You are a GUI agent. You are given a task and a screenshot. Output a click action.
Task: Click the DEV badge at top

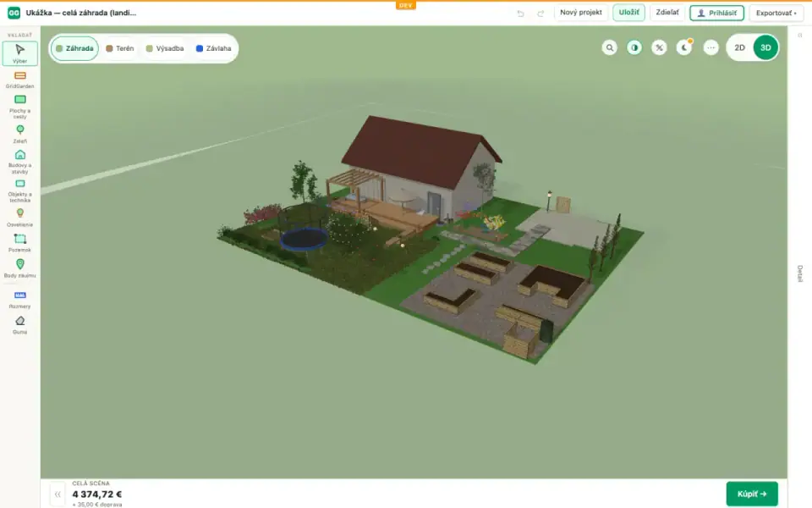[x=405, y=5]
